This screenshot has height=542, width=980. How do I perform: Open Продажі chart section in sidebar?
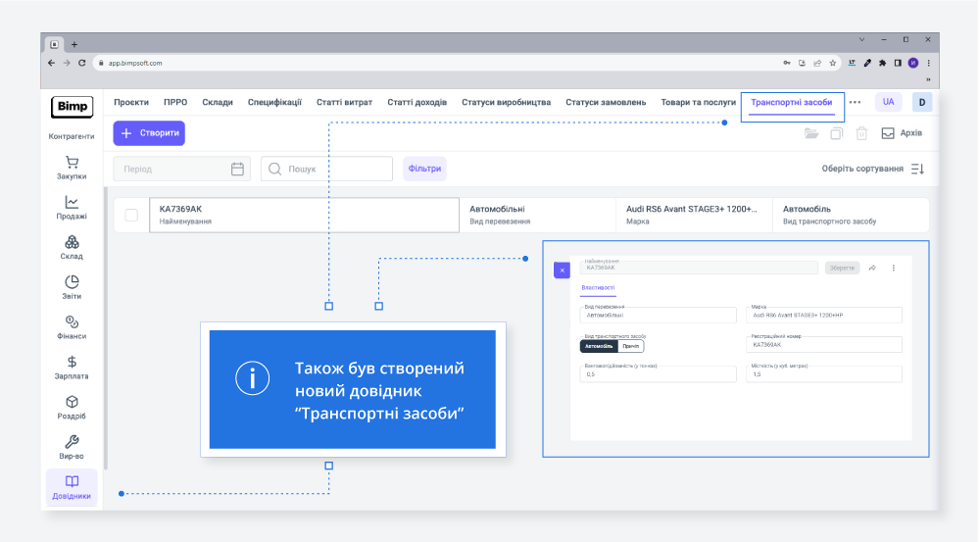[72, 207]
